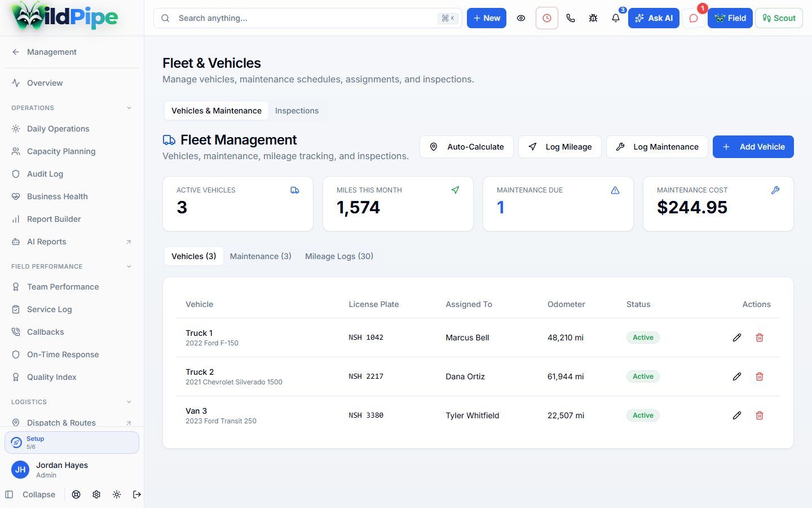Open the Mileage Logs (30) tab
The height and width of the screenshot is (508, 812).
pyautogui.click(x=339, y=256)
